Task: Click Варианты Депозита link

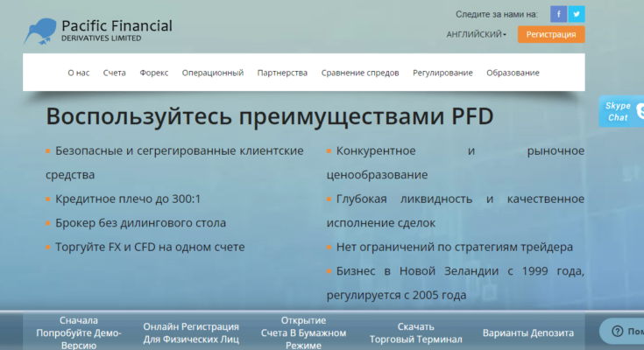Action: coord(528,332)
